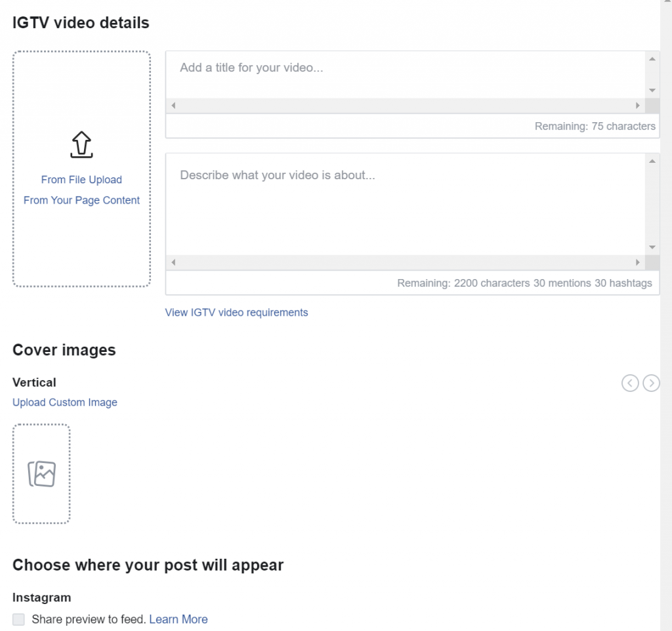Click the cover image placeholder icon
Screen dimensions: 672x631
(x=41, y=473)
